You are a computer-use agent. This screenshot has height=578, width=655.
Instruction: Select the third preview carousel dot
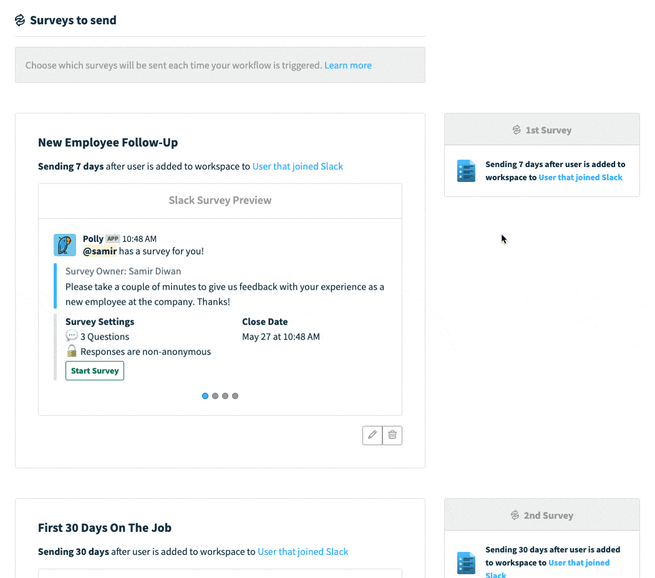pos(225,396)
